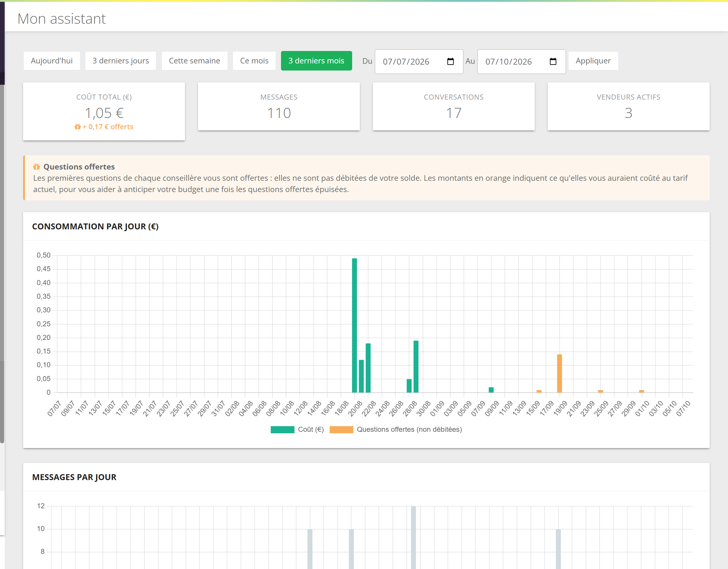Click the Messages card showing 110
The width and height of the screenshot is (728, 569).
pyautogui.click(x=279, y=106)
